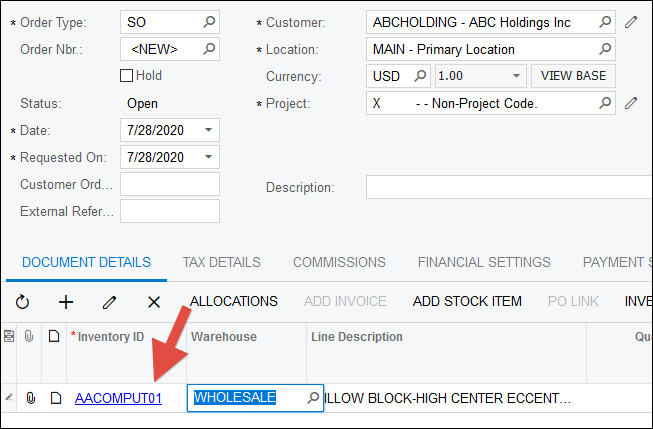
Task: Edit the customer with the pencil icon
Action: coord(631,22)
